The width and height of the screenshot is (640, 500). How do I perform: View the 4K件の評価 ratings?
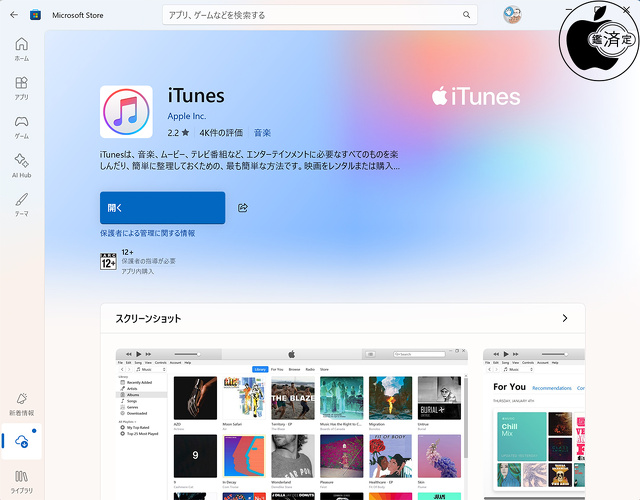(x=221, y=133)
